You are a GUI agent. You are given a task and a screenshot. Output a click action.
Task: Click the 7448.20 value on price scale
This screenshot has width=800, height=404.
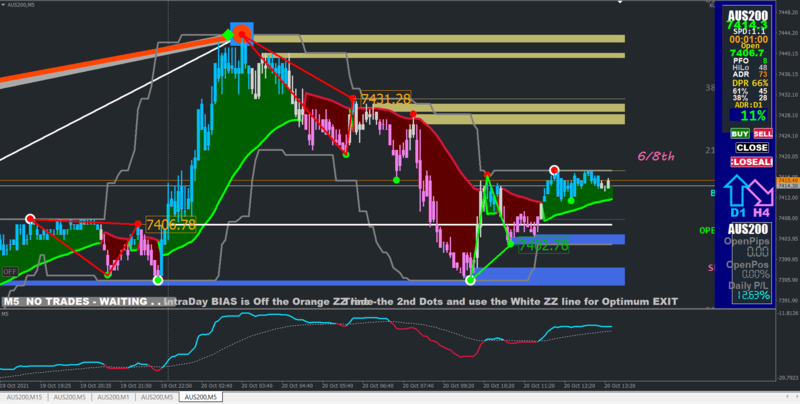point(787,12)
